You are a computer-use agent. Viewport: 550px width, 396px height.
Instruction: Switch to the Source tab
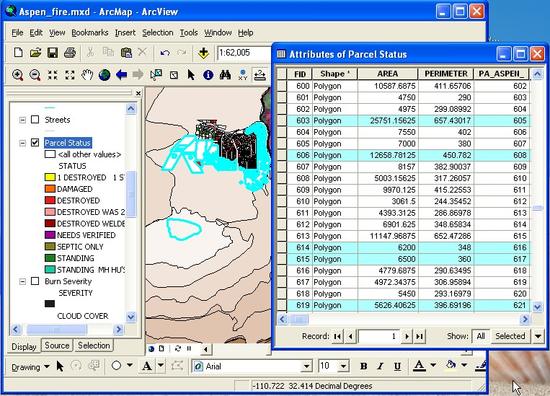[x=57, y=345]
